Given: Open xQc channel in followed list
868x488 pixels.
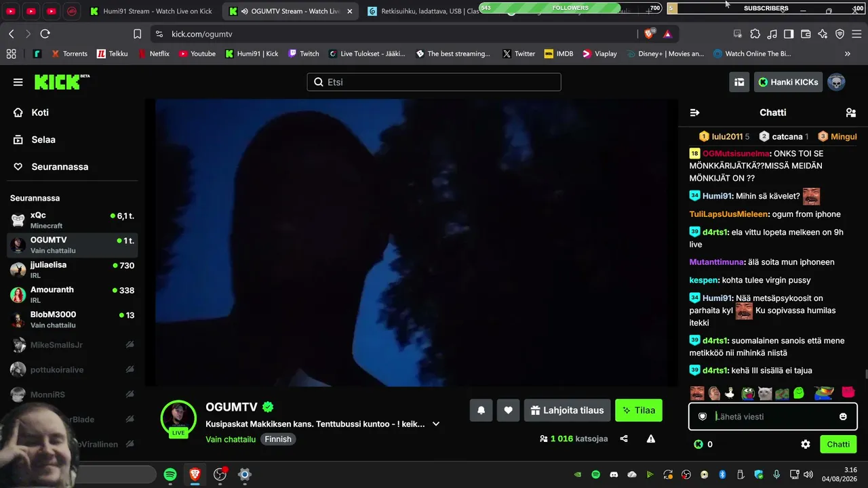Looking at the screenshot, I should coord(72,220).
